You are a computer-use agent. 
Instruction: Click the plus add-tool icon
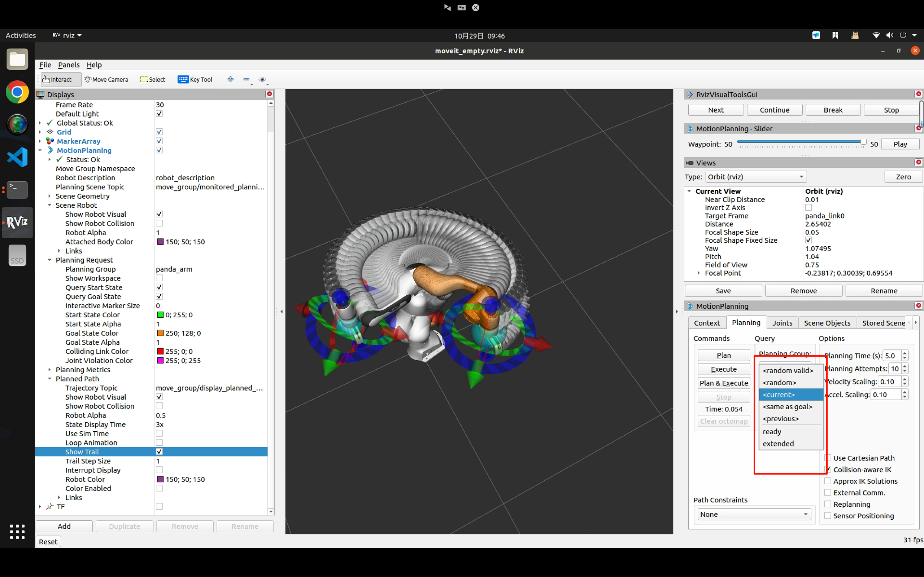pyautogui.click(x=230, y=79)
